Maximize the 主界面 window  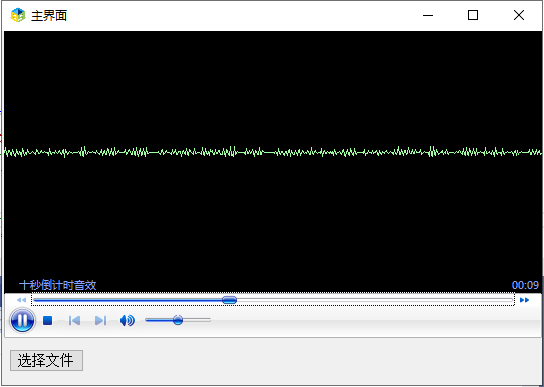tap(473, 15)
